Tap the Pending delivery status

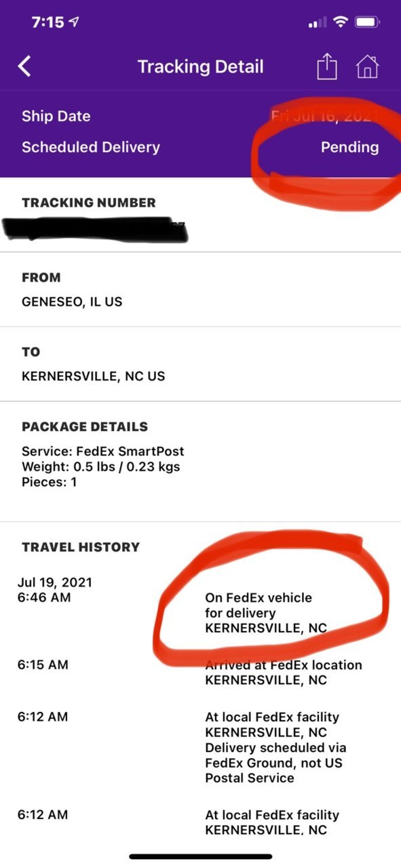tap(350, 147)
